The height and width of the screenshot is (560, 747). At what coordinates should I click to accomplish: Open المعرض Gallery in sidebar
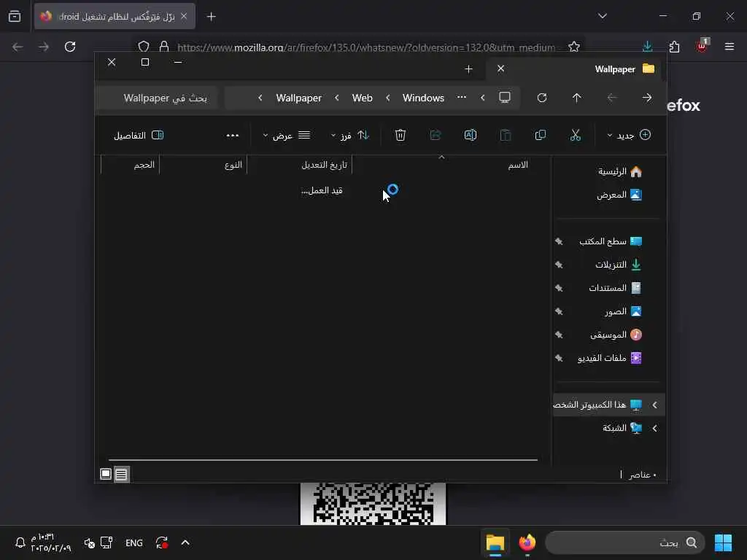coord(619,195)
